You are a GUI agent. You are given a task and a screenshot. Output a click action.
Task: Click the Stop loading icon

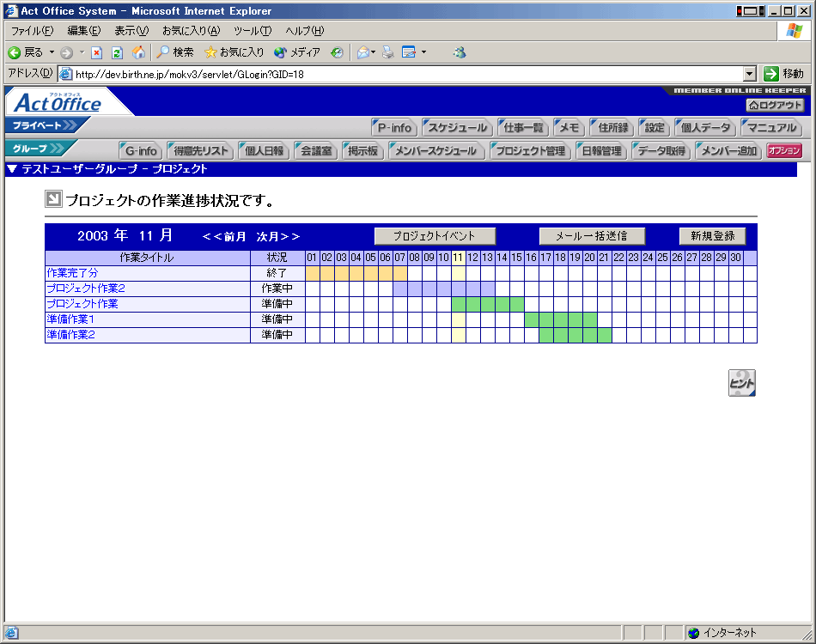pyautogui.click(x=97, y=52)
